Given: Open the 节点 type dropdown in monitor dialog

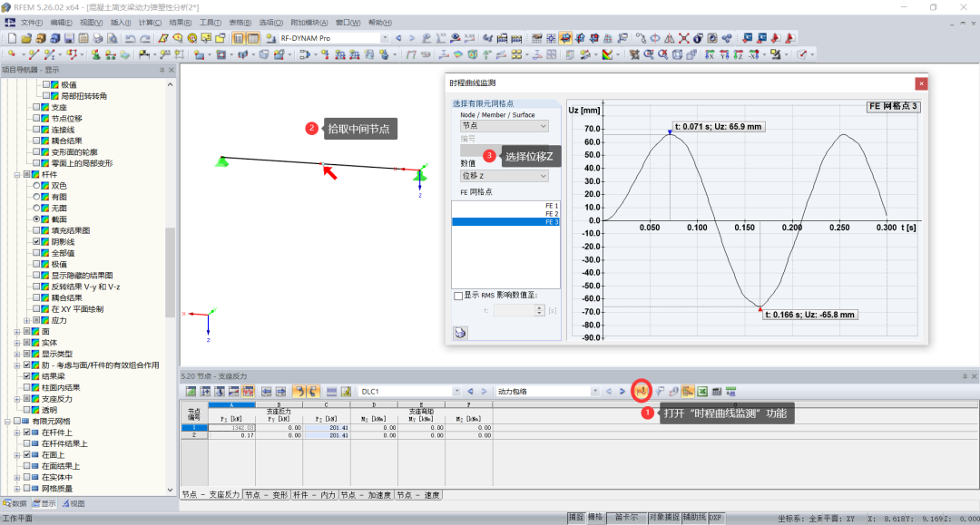Looking at the screenshot, I should click(504, 125).
